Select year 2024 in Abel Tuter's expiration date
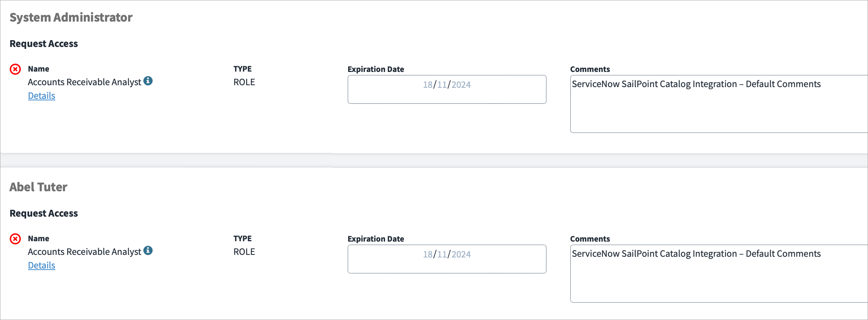 [x=461, y=254]
